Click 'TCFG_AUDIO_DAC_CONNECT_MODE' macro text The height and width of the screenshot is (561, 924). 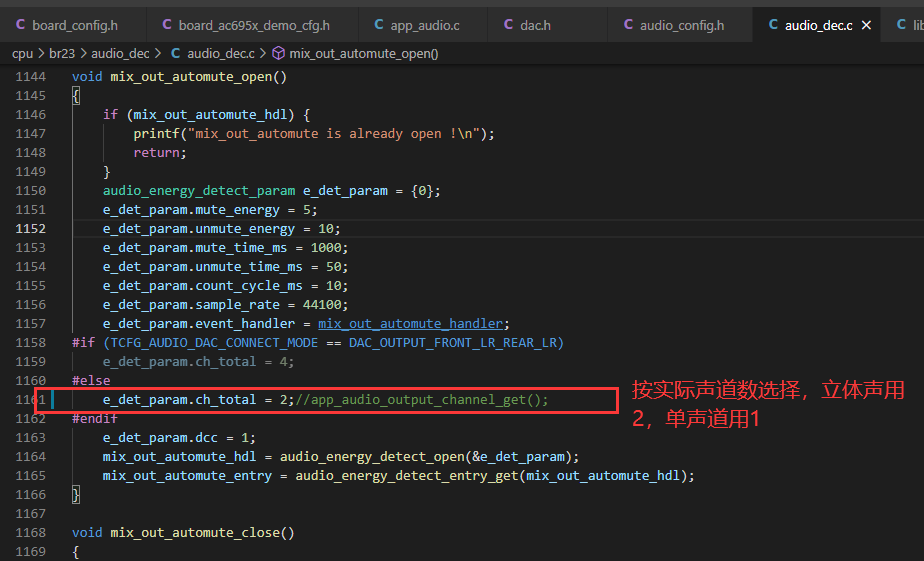(x=214, y=343)
